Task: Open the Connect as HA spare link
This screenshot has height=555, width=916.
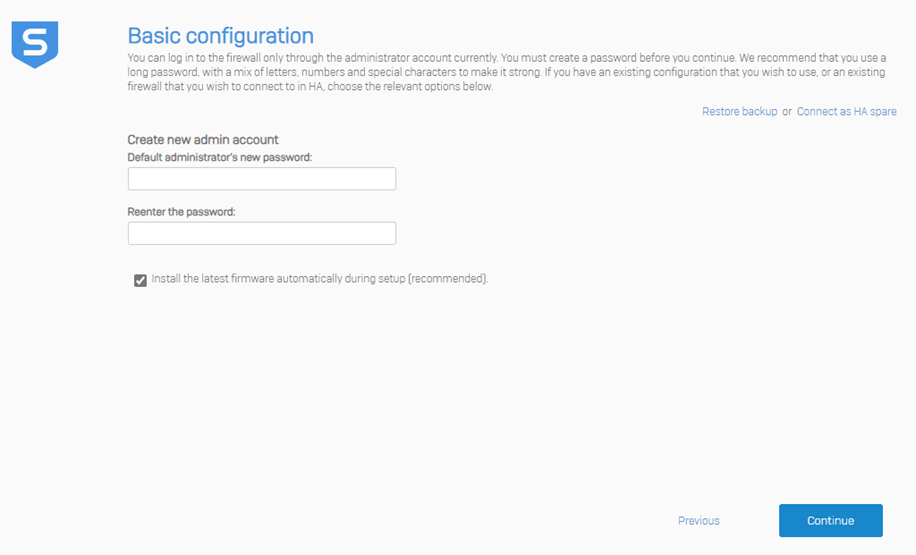Action: point(846,112)
